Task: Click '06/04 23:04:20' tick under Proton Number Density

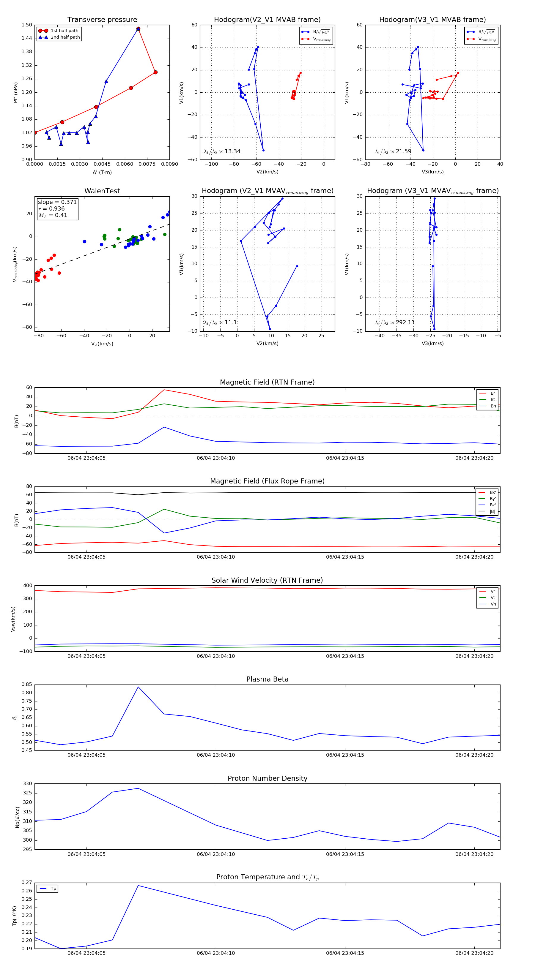Action: 474,854
